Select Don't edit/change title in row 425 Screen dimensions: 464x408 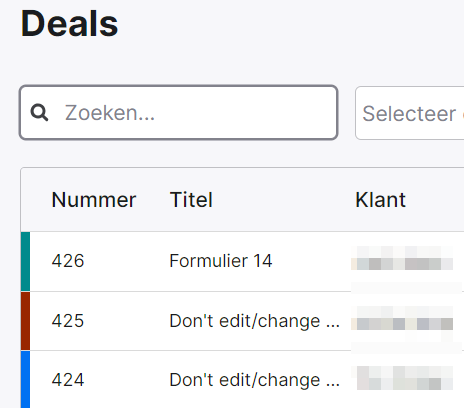(254, 321)
